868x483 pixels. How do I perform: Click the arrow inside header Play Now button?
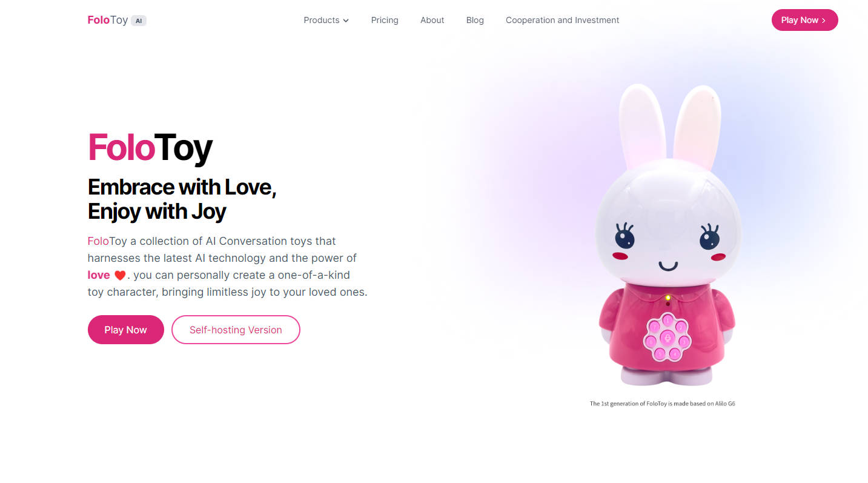point(824,20)
